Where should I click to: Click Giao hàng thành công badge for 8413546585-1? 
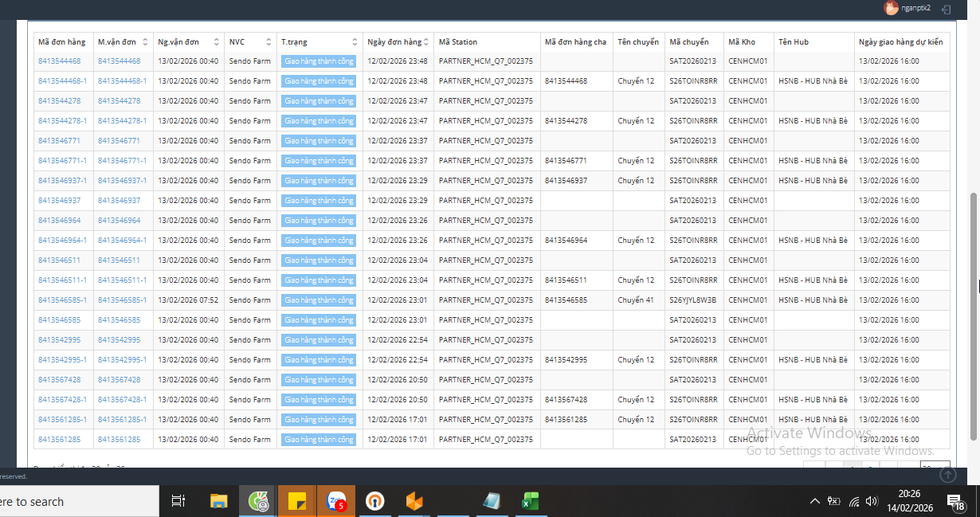(x=319, y=300)
